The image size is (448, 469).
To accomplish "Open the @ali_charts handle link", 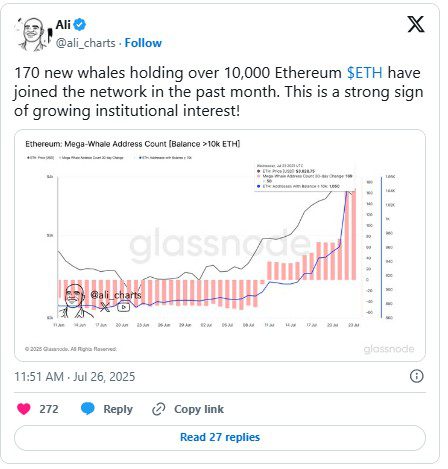I will click(85, 43).
